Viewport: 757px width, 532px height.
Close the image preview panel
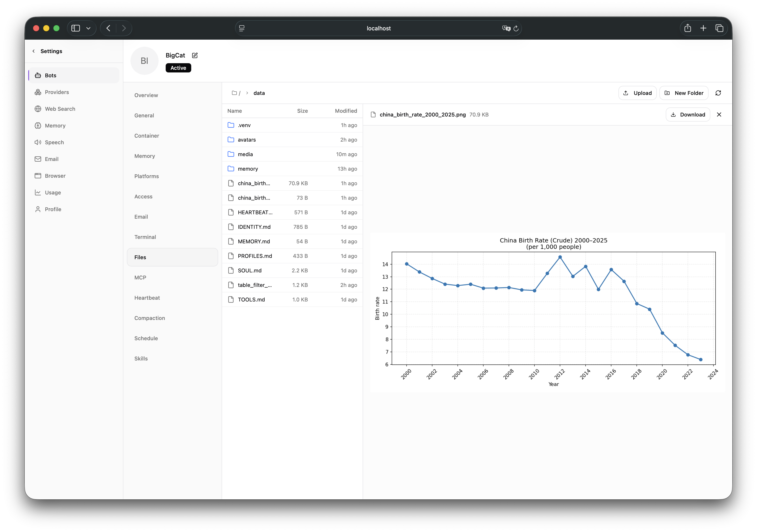click(x=719, y=114)
